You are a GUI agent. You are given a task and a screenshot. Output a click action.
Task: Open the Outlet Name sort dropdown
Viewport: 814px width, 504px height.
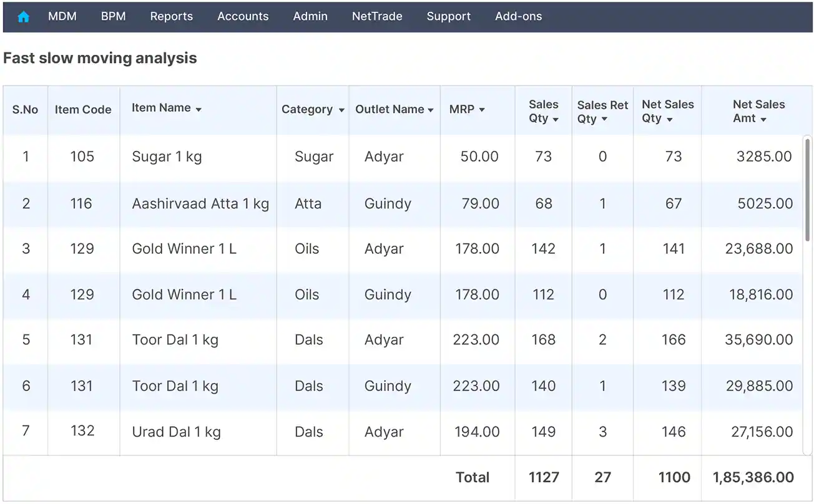(x=431, y=110)
